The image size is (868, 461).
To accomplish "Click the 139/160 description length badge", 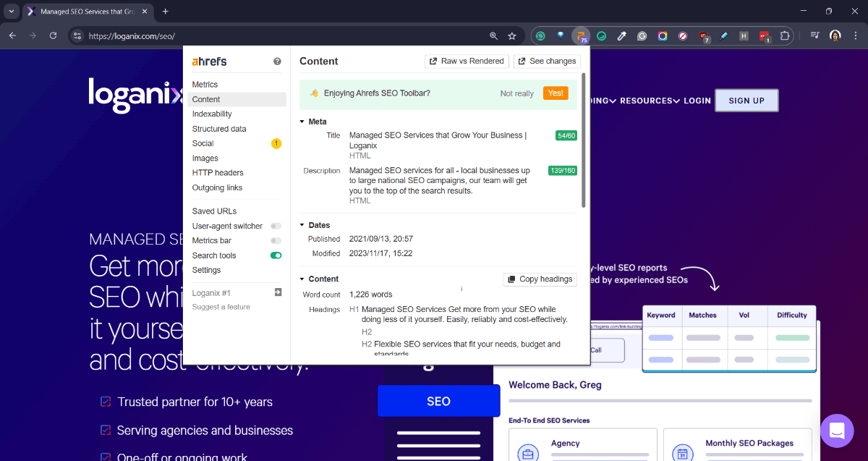I will tap(563, 171).
